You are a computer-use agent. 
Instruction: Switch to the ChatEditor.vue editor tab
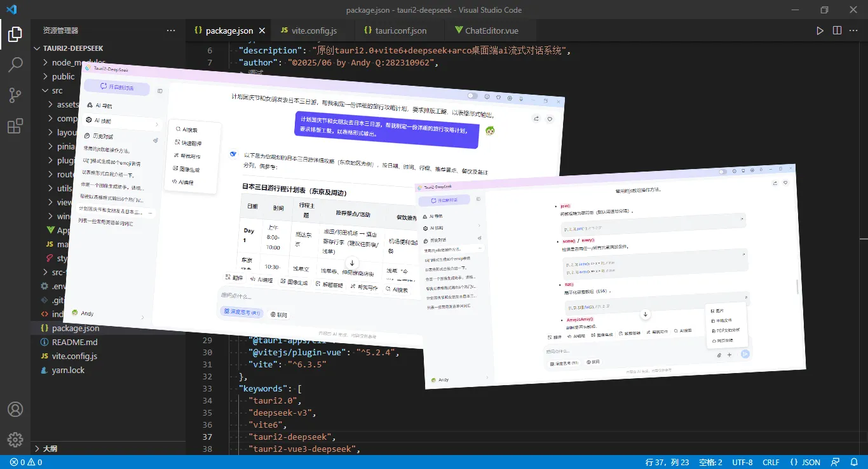[490, 31]
